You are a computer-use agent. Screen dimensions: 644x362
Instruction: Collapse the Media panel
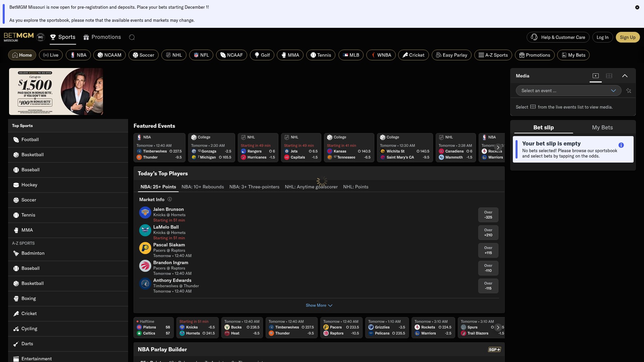click(625, 76)
